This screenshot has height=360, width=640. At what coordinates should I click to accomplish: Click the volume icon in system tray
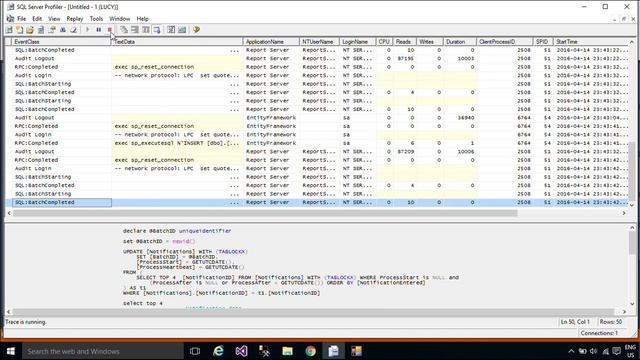593,351
